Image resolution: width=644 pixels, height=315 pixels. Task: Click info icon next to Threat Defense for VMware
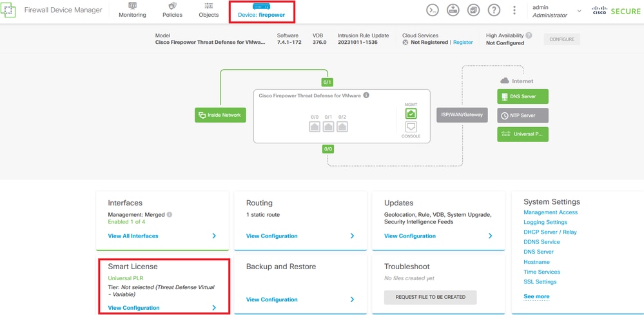[366, 95]
